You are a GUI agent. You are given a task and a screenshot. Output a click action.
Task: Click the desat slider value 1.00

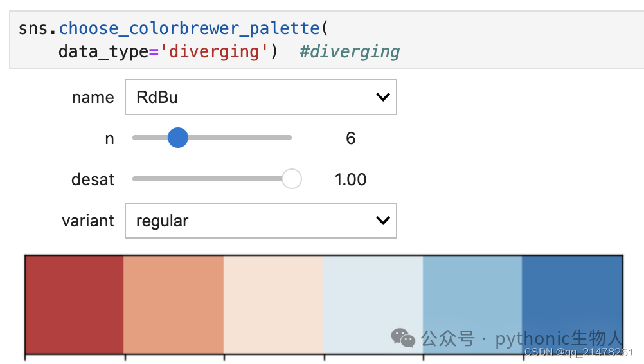click(350, 179)
